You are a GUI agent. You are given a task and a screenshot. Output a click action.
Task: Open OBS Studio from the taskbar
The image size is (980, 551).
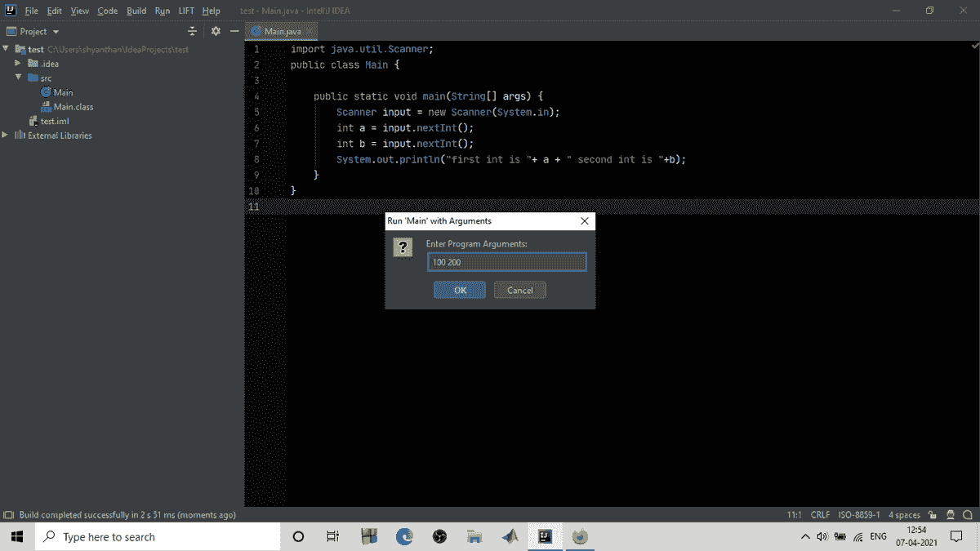(439, 536)
